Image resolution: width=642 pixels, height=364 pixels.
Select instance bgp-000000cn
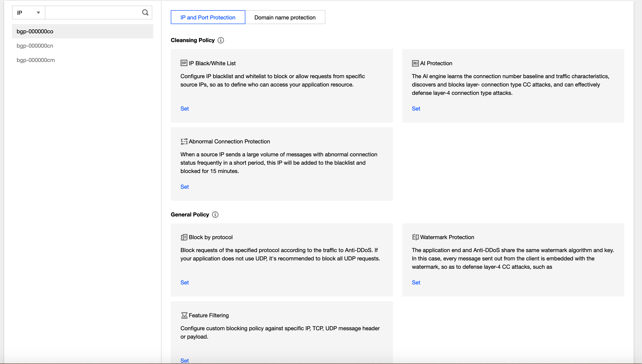pos(83,46)
